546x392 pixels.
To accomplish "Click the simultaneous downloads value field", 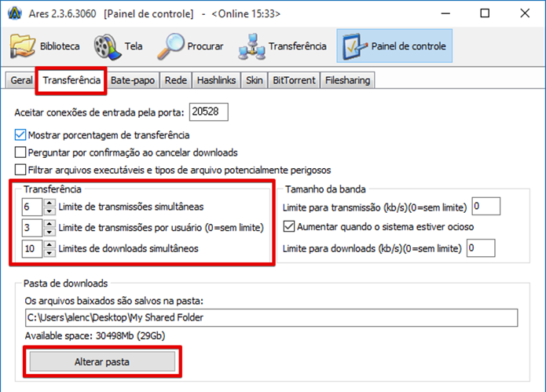I will 32,248.
